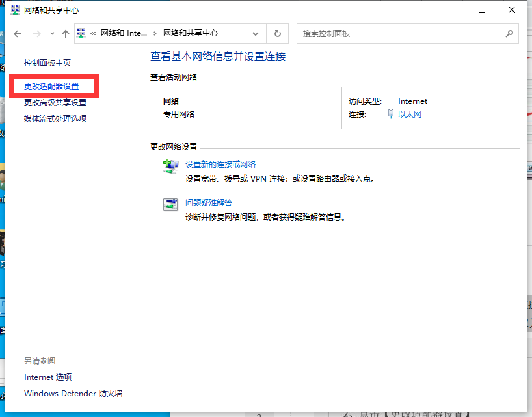Expand the breadcrumb chevron after 网络和 Inte...
Image resolution: width=532 pixels, height=417 pixels.
coord(155,34)
